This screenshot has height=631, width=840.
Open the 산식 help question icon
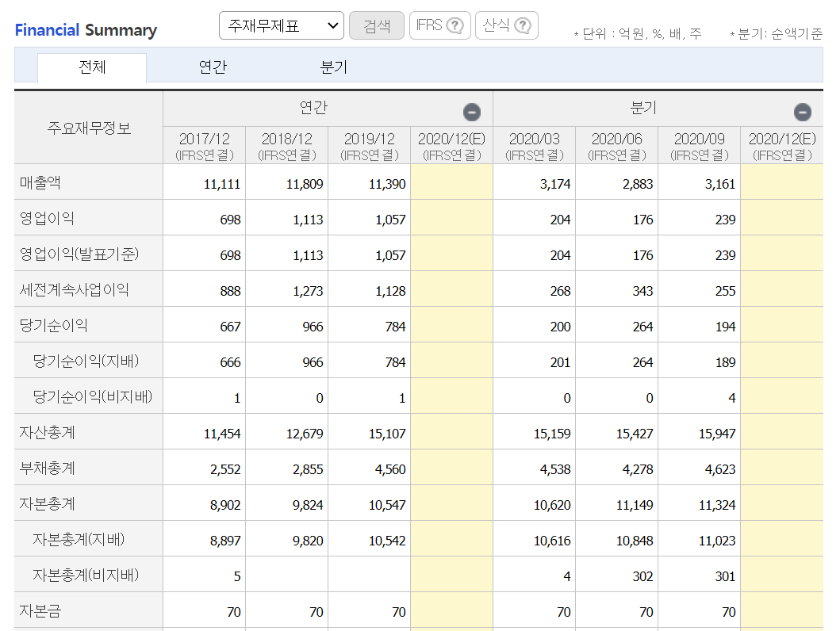pyautogui.click(x=522, y=25)
